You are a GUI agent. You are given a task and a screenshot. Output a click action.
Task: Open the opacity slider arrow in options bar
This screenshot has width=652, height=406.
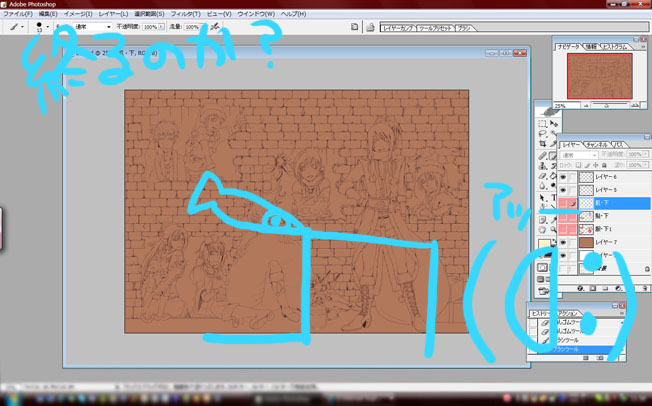tap(161, 27)
